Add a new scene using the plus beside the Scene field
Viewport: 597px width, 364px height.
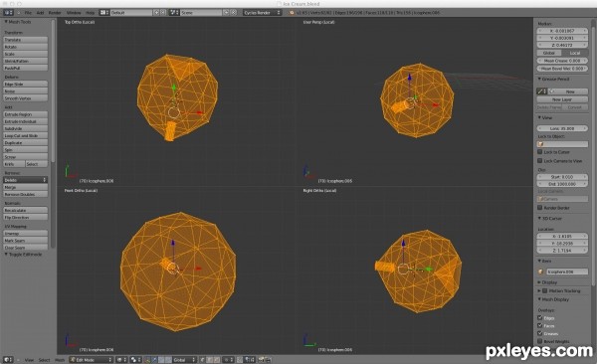pyautogui.click(x=226, y=13)
